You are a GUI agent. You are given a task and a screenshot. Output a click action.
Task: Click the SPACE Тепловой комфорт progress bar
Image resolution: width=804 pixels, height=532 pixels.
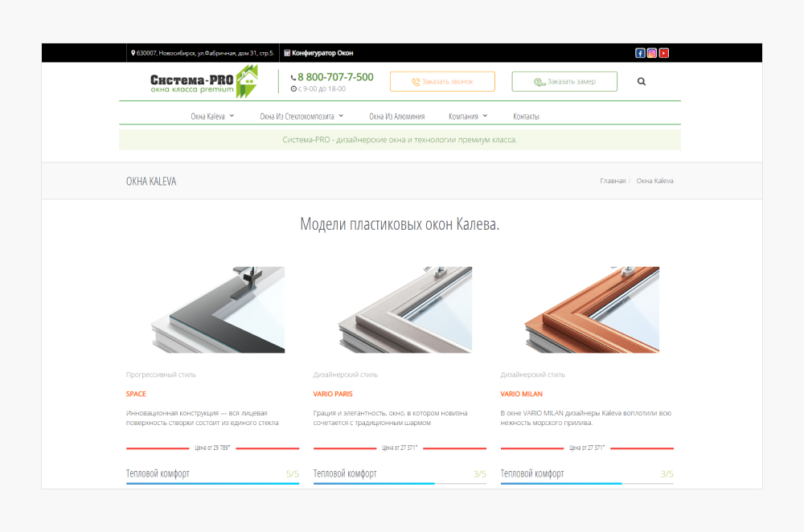tap(213, 483)
